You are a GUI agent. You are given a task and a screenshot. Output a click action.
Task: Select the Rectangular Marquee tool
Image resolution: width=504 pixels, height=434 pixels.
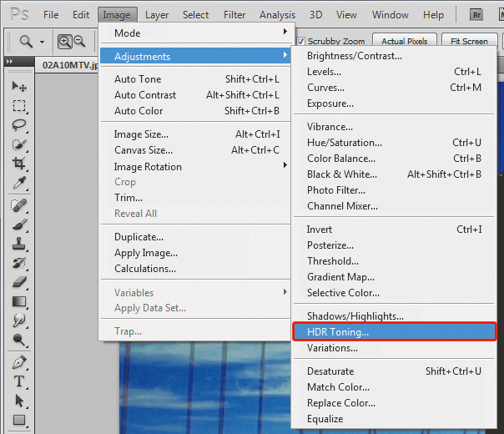19,106
